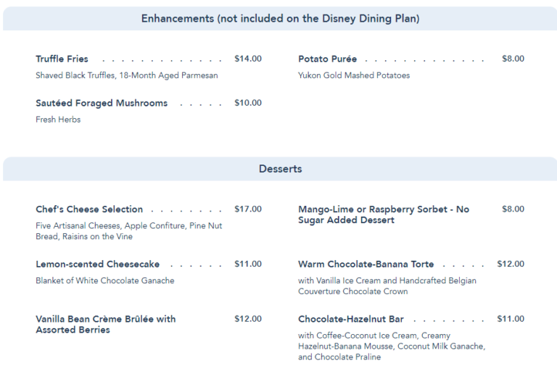This screenshot has height=392, width=557.
Task: Select the Lemon-scented Cheesecake item
Action: [x=97, y=264]
